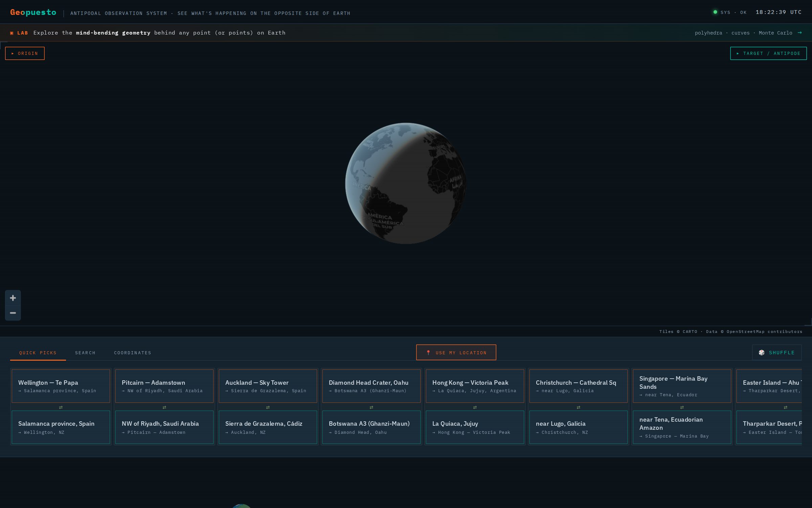Click the swap arrows under Pitcairn — Adamstown
The height and width of the screenshot is (508, 812).
164,407
